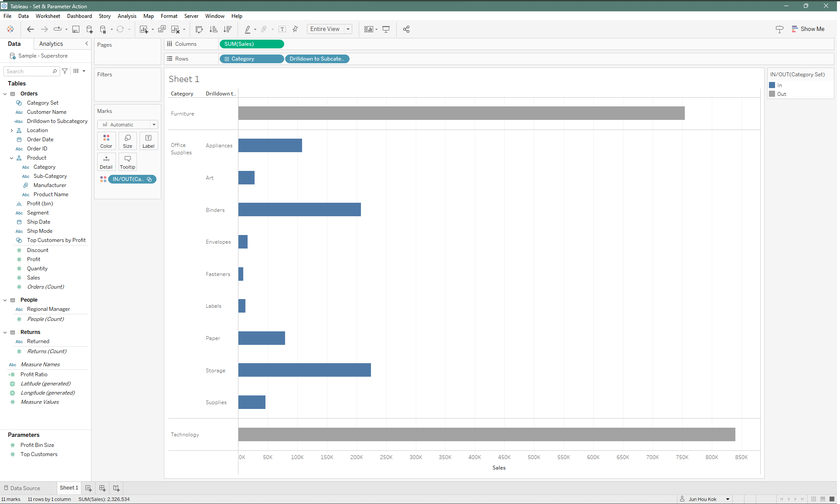Image resolution: width=840 pixels, height=504 pixels.
Task: Collapse the Product hierarchy
Action: pyautogui.click(x=12, y=158)
